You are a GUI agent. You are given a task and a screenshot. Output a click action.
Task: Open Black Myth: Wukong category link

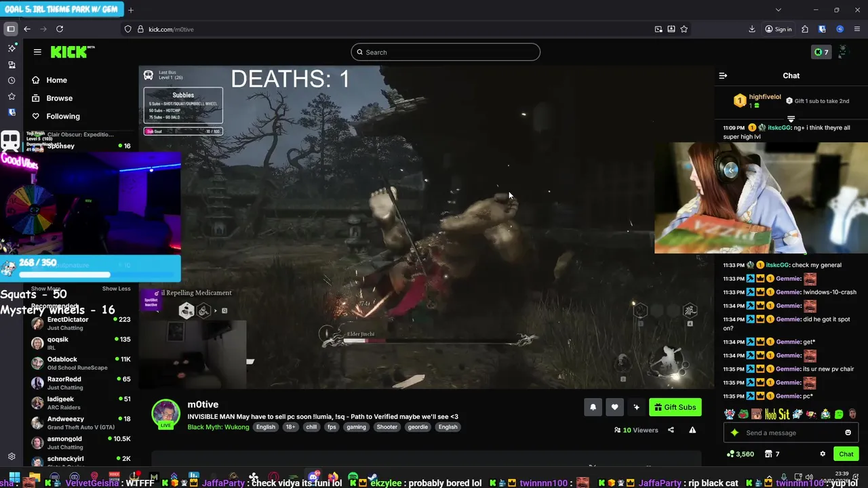click(x=218, y=427)
